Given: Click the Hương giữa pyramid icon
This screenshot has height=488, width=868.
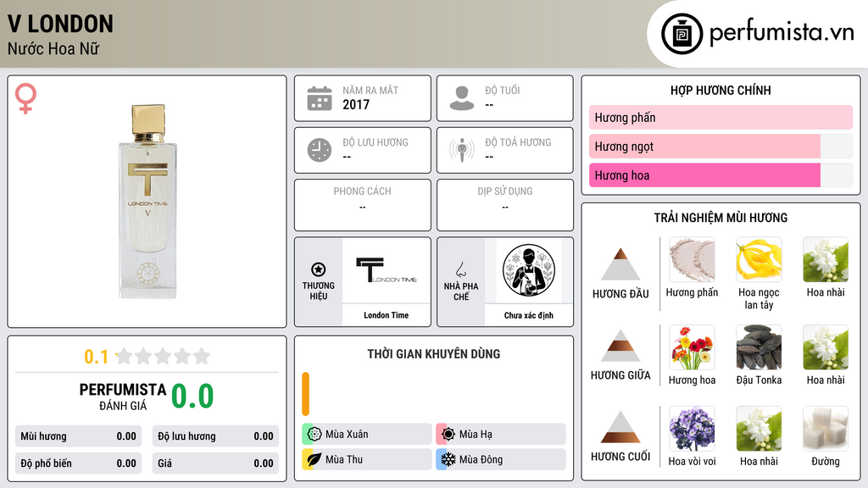Looking at the screenshot, I should [620, 346].
